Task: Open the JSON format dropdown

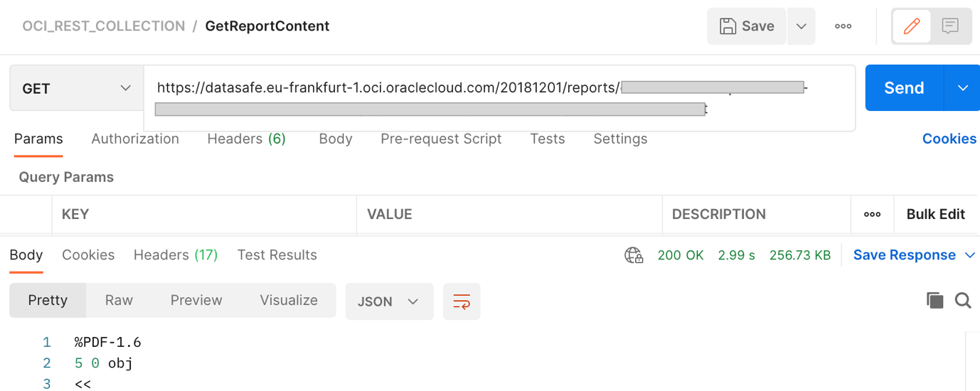Action: 389,301
